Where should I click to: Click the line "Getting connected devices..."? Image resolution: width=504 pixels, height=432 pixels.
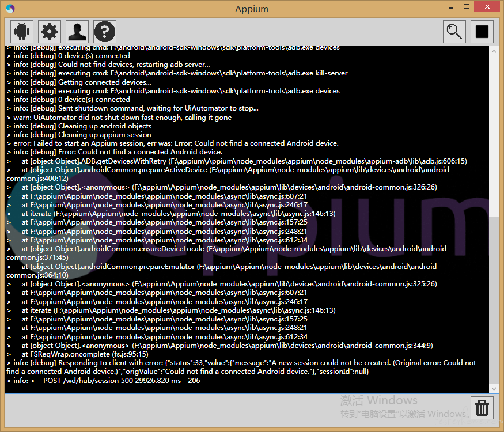(x=79, y=82)
